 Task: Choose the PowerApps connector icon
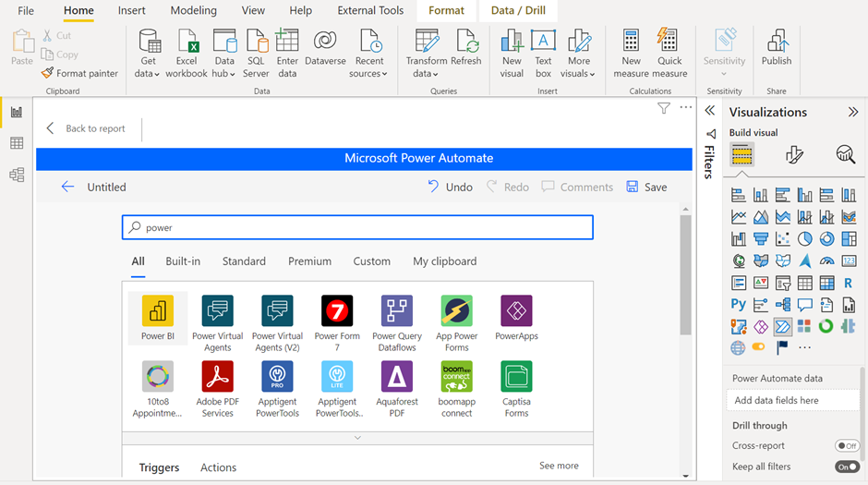516,310
